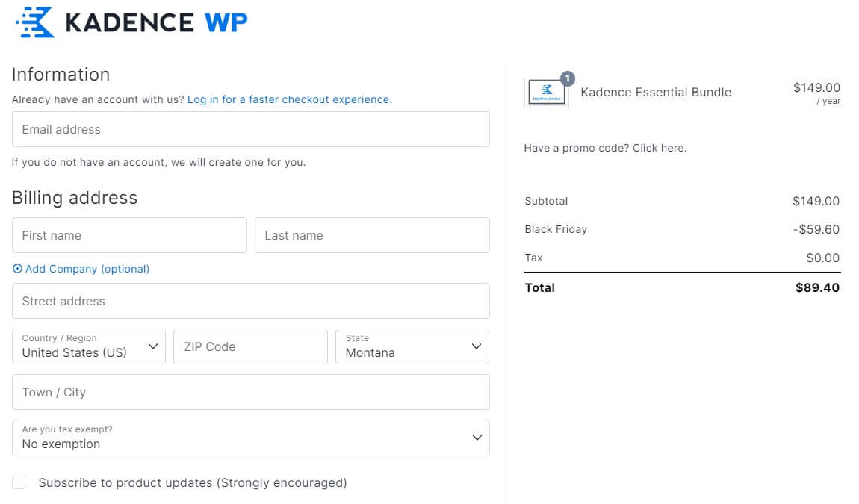
Task: Click the $149.00 / year product price
Action: tap(816, 93)
